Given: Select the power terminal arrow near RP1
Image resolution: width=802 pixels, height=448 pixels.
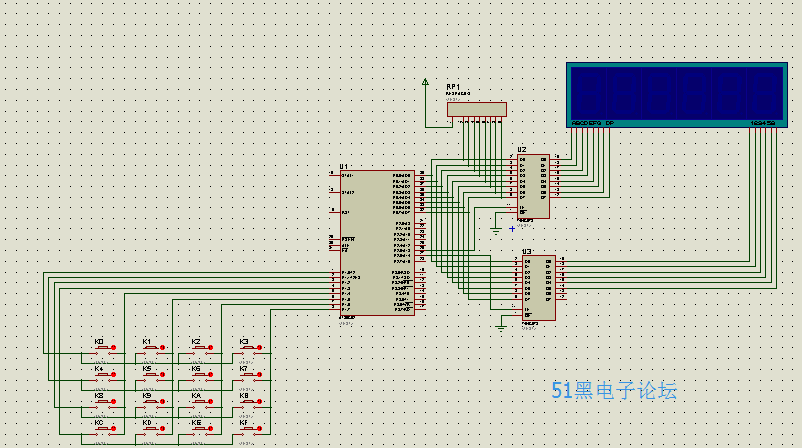Looking at the screenshot, I should tap(425, 82).
